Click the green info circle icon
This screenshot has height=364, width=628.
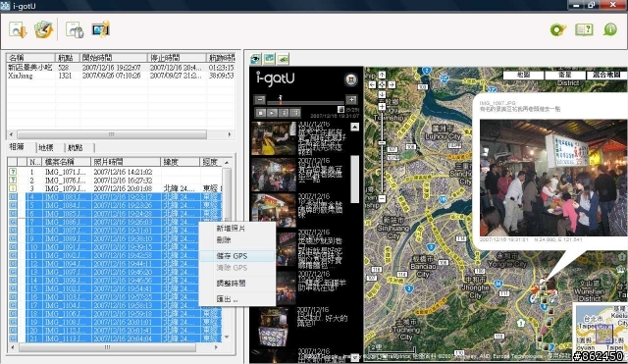click(610, 29)
